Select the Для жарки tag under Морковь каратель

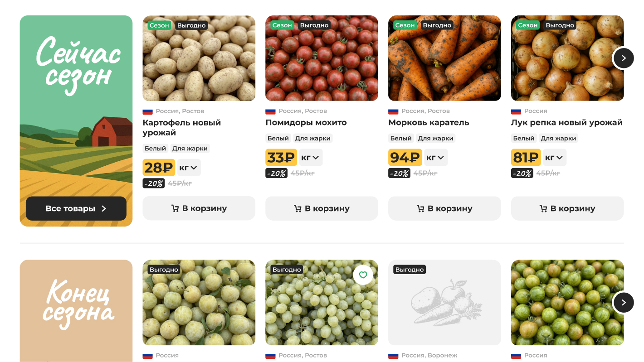pyautogui.click(x=436, y=138)
